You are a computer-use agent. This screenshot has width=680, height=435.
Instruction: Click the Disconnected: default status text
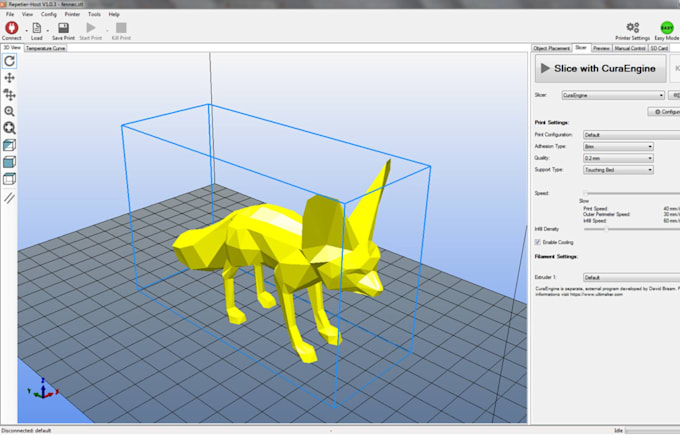[x=26, y=431]
